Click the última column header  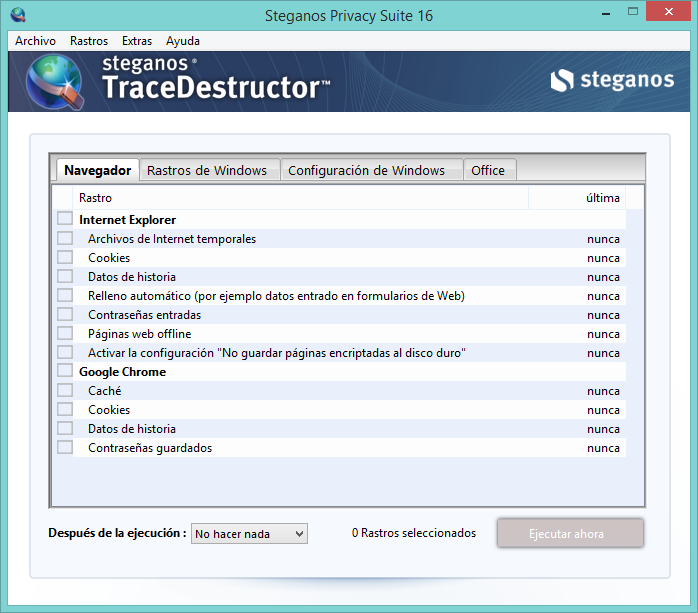point(577,198)
